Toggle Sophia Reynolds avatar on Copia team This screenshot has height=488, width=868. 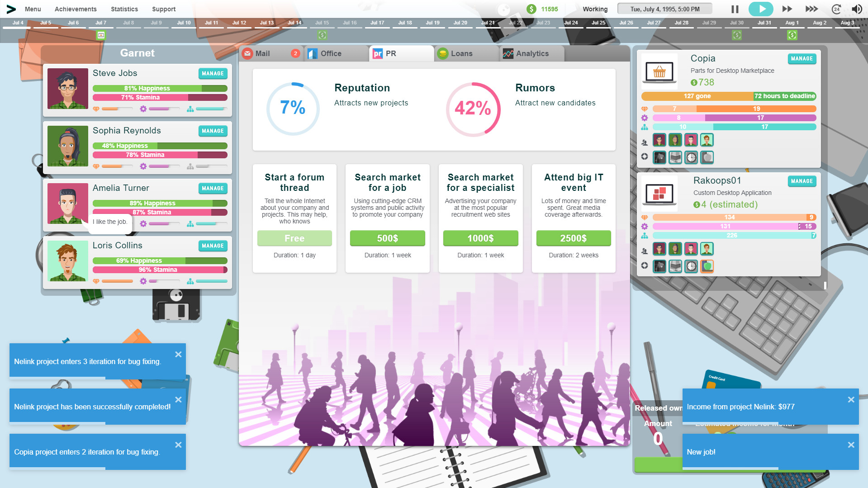[x=675, y=140]
